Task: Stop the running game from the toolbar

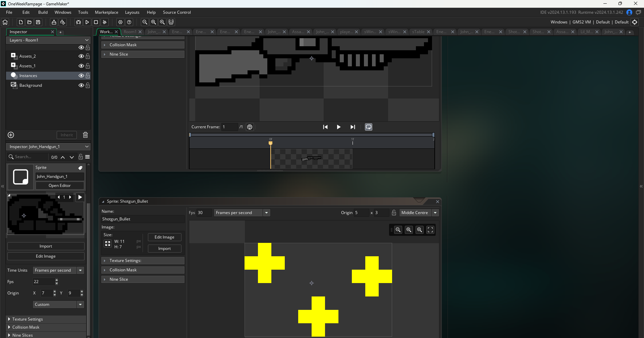Action: point(96,22)
